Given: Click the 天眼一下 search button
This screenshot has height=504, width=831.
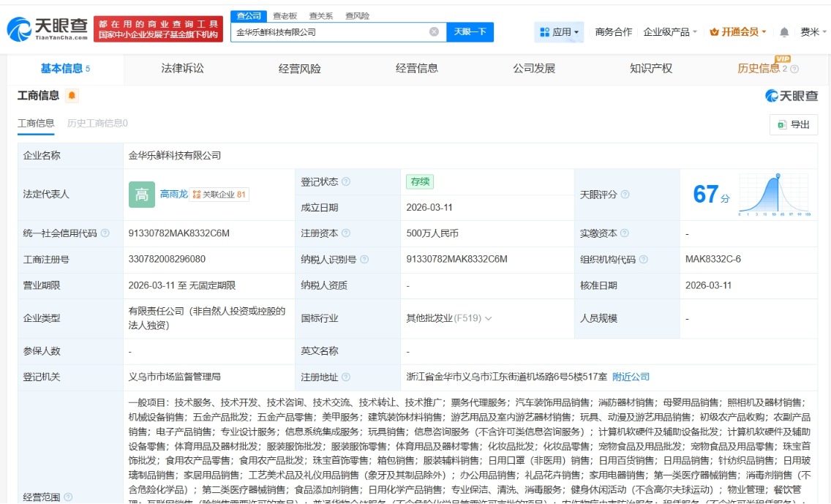Looking at the screenshot, I should (470, 32).
